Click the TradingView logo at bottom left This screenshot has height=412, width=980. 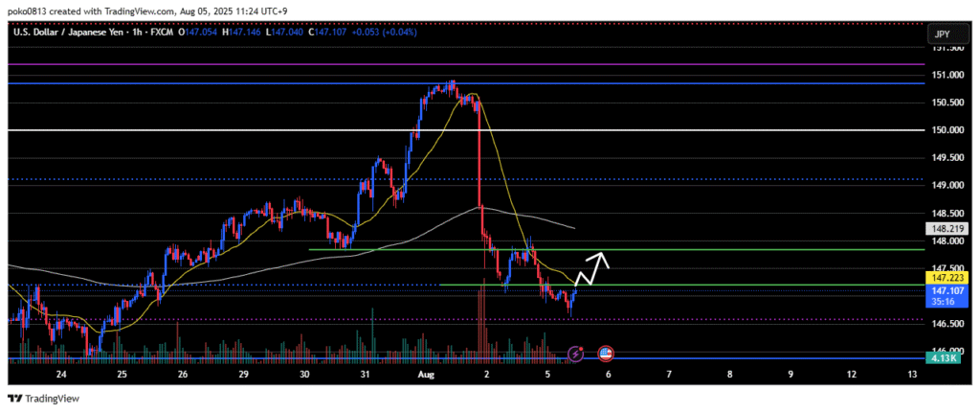(44, 398)
